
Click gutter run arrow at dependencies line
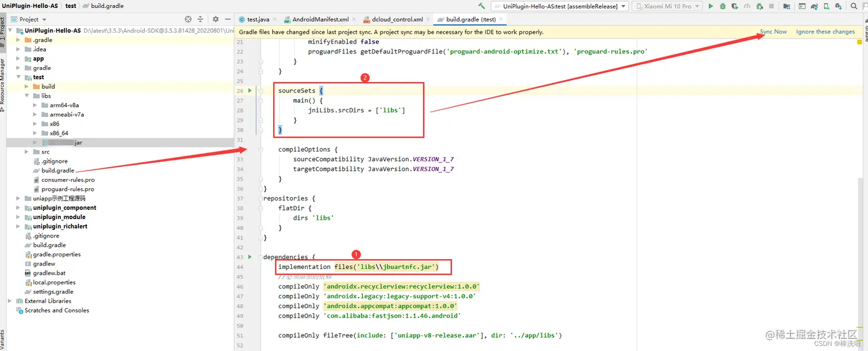tap(250, 257)
